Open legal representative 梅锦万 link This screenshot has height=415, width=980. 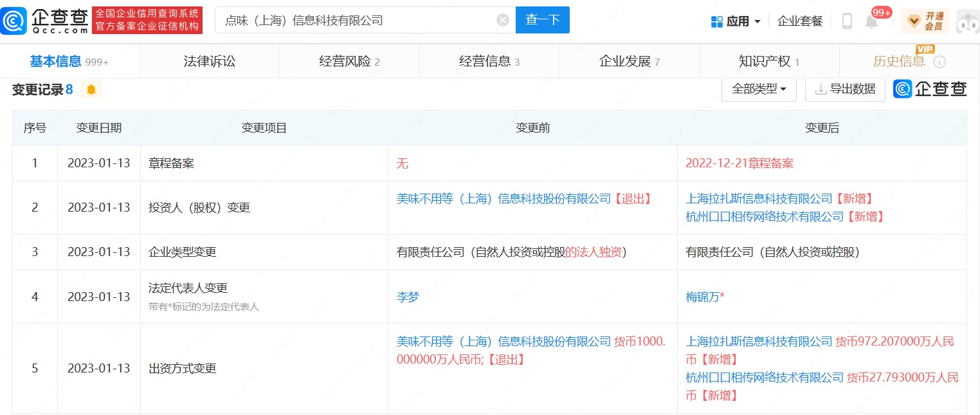click(x=702, y=297)
